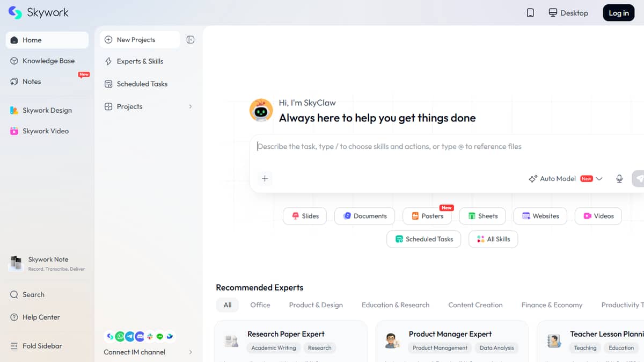Click the Slack channel icon

150,337
